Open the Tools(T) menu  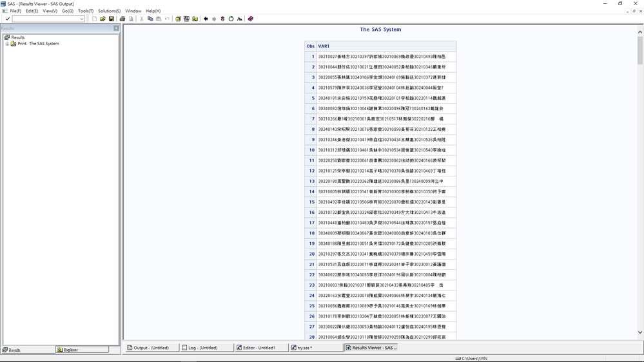(x=86, y=11)
